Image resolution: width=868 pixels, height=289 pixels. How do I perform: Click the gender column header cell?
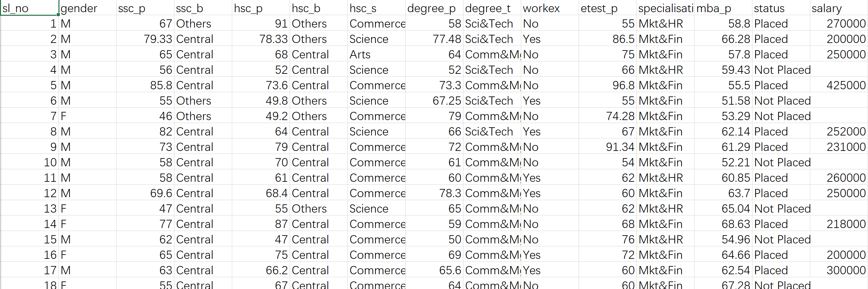tap(88, 8)
